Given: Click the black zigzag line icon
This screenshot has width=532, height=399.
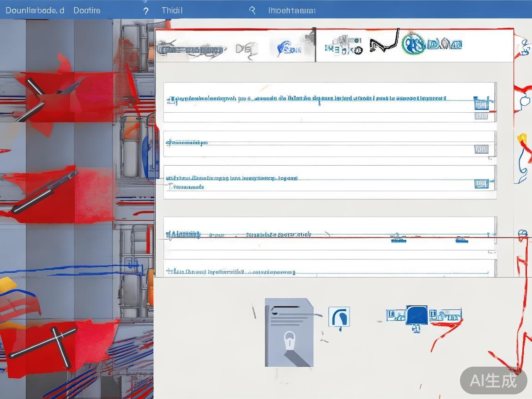Looking at the screenshot, I should click(383, 43).
